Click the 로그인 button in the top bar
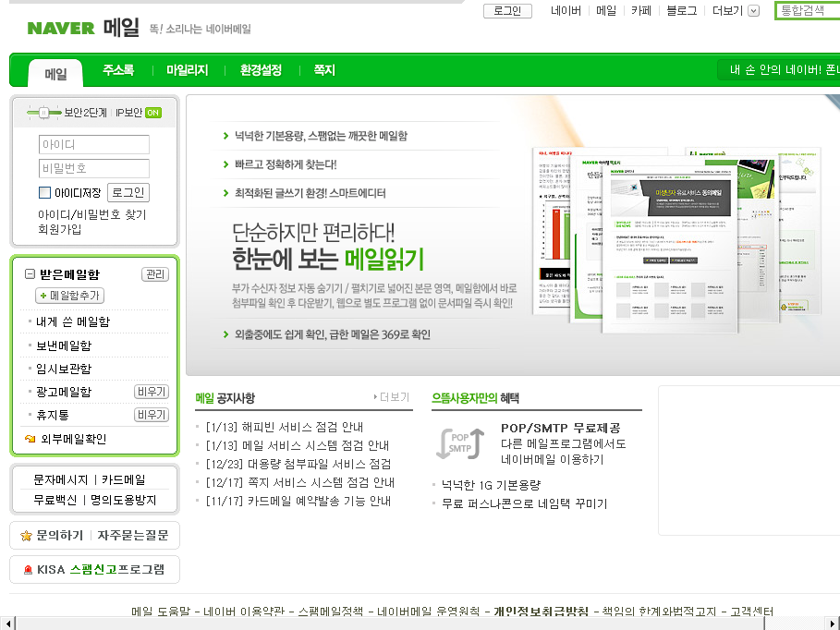This screenshot has height=630, width=840. [507, 11]
